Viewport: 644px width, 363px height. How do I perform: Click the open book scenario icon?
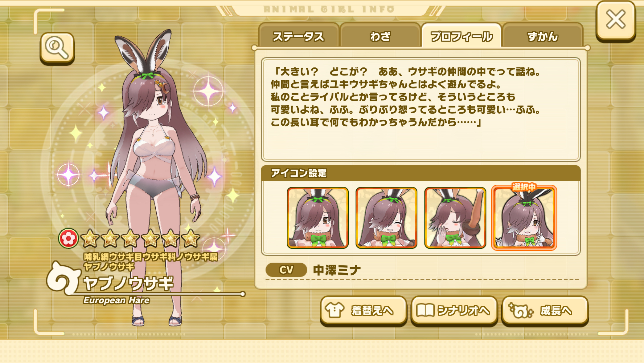click(x=425, y=310)
